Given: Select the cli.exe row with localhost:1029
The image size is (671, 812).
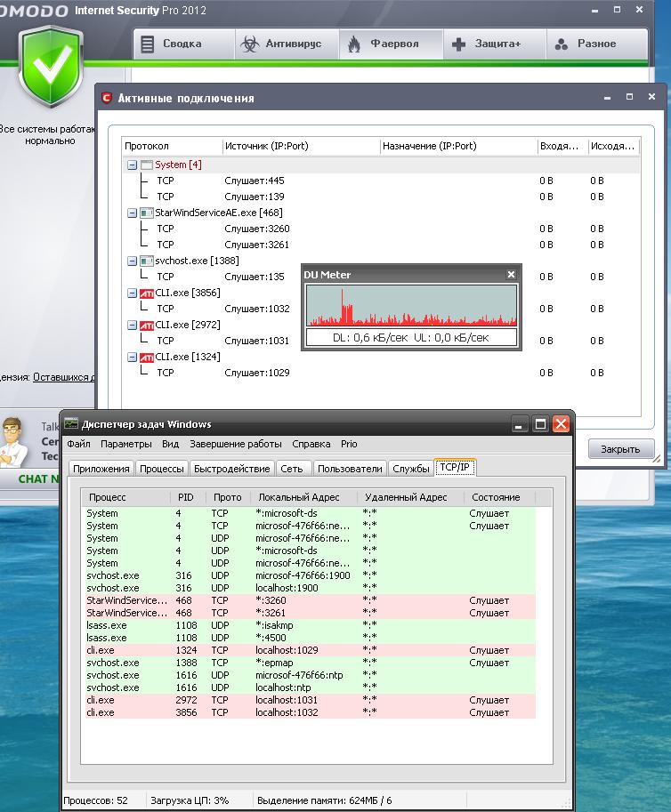Looking at the screenshot, I should [310, 650].
